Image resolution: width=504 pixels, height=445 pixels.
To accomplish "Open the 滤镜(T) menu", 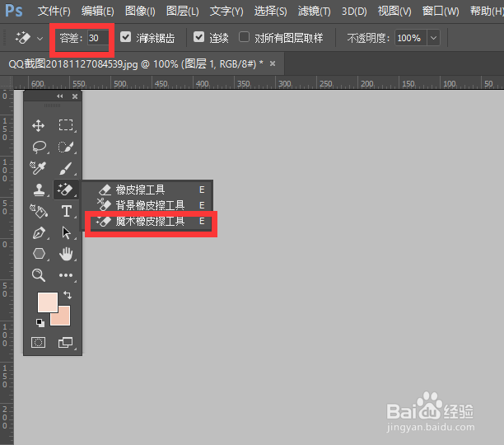I will pos(315,12).
